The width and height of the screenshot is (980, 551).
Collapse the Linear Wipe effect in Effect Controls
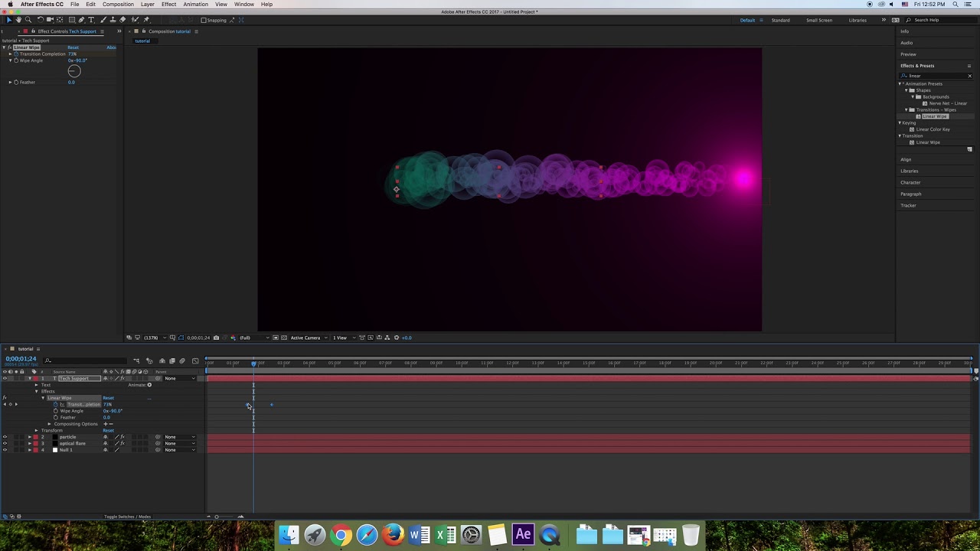pyautogui.click(x=4, y=47)
